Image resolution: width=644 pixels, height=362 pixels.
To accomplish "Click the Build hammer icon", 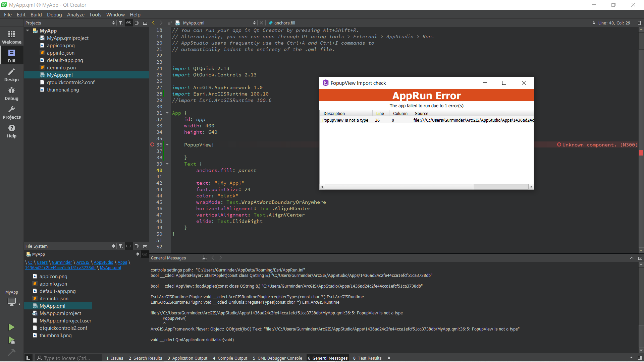I will (x=11, y=352).
